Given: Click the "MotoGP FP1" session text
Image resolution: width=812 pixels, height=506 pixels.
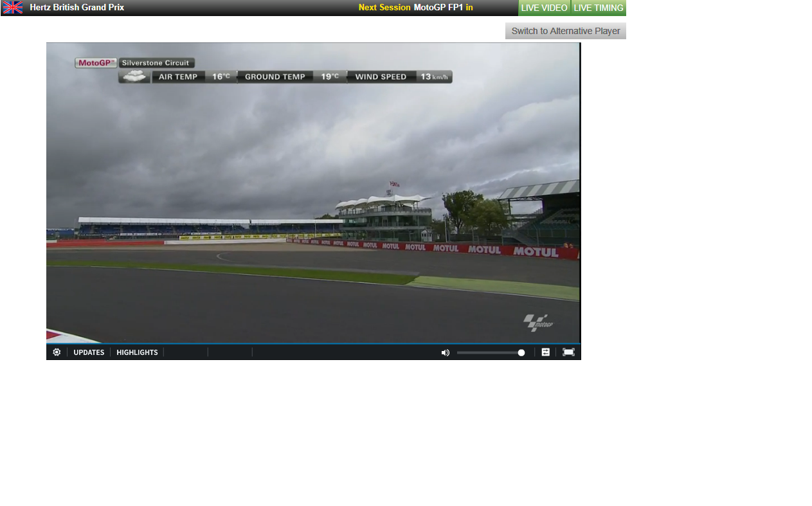Looking at the screenshot, I should (x=438, y=8).
